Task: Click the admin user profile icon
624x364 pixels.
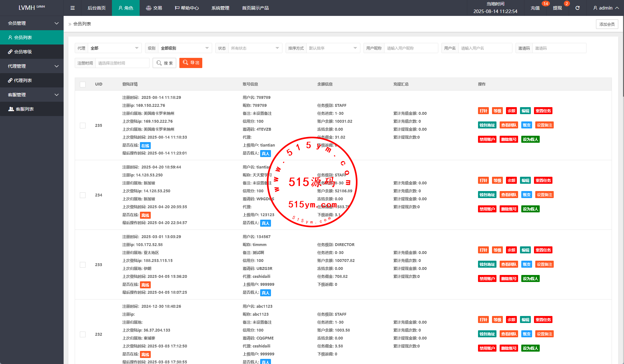Action: (595, 8)
